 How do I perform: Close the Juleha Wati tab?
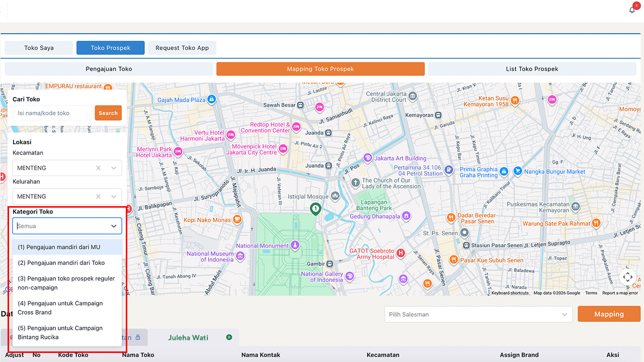(x=229, y=337)
